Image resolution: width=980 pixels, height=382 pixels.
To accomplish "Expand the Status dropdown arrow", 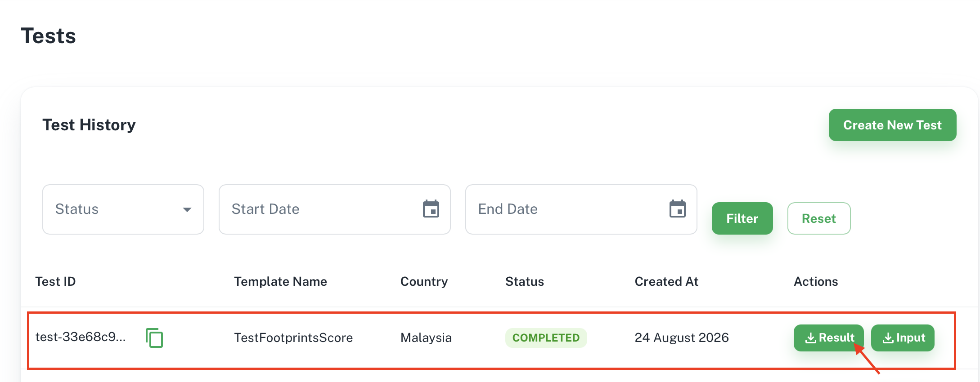I will coord(187,209).
